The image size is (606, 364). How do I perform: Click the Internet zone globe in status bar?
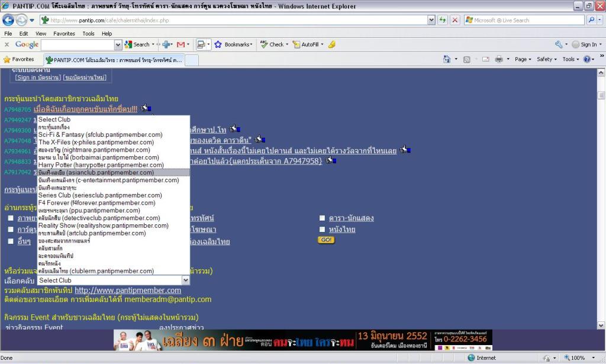click(471, 358)
